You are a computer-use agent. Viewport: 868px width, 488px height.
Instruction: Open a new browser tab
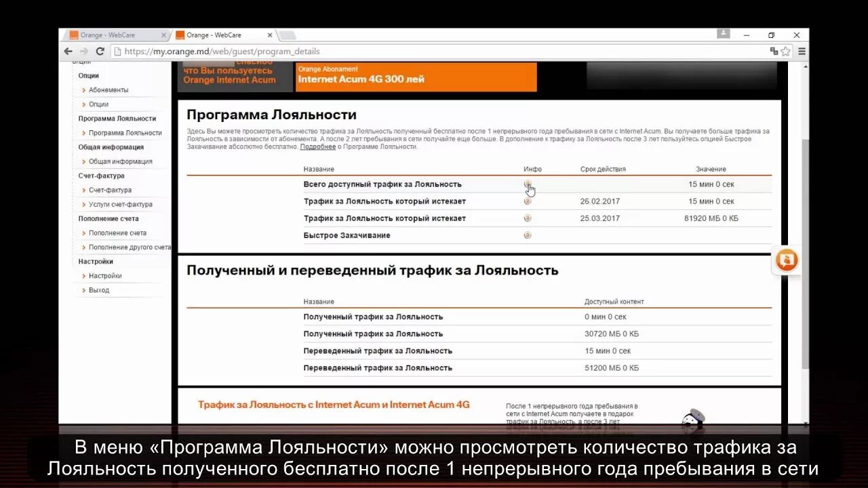coord(288,35)
